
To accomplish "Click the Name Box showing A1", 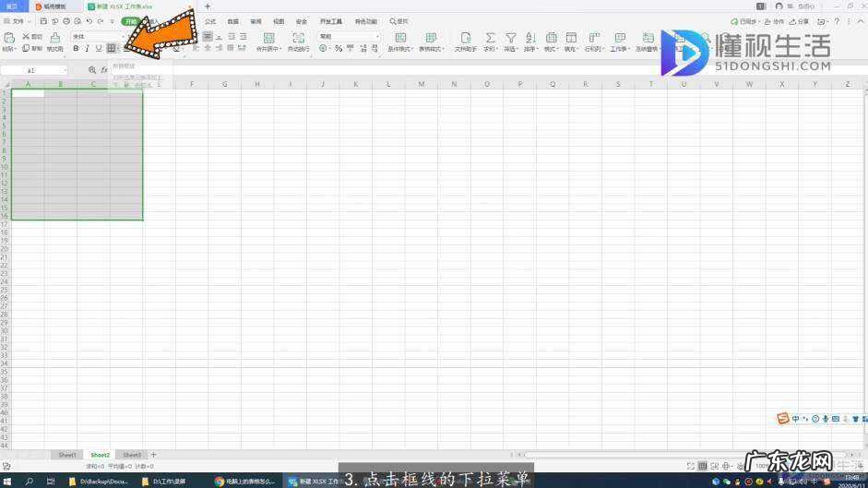I will (32, 70).
